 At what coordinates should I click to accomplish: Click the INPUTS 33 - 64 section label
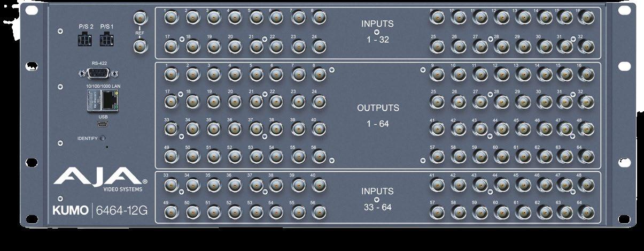[377, 199]
